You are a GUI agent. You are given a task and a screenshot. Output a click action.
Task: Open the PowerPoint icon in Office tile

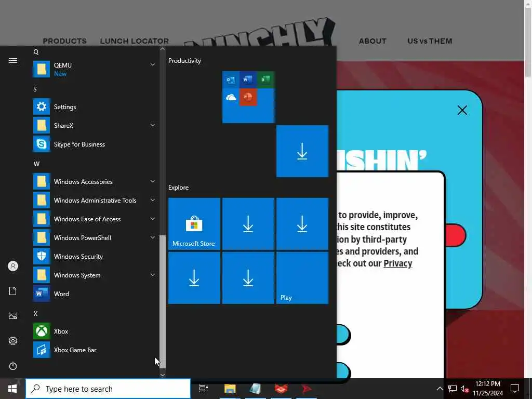coord(248,97)
